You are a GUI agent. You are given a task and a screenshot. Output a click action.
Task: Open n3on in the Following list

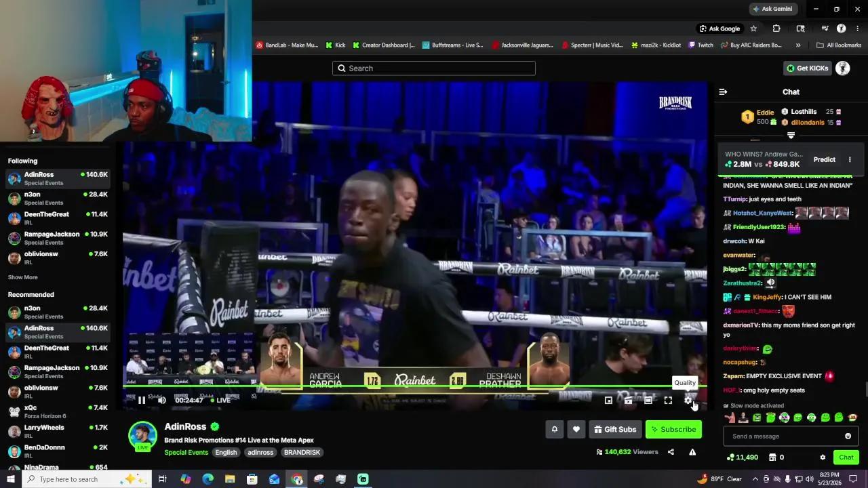point(58,198)
